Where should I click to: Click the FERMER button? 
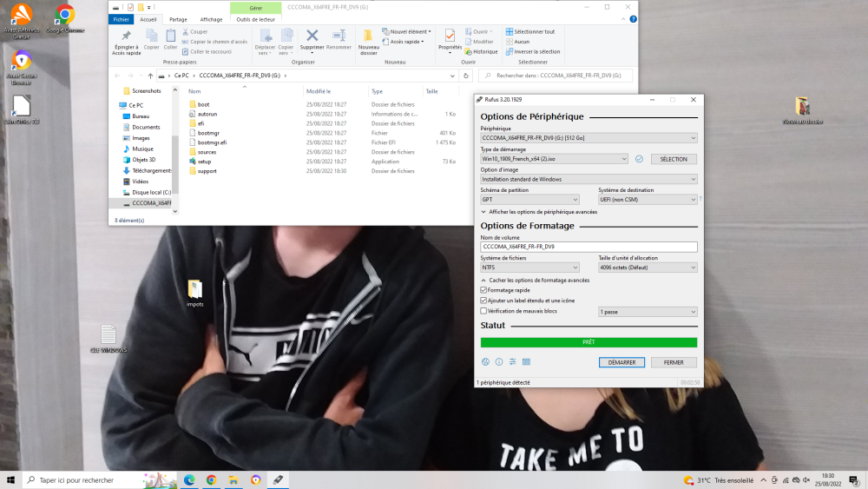[674, 362]
